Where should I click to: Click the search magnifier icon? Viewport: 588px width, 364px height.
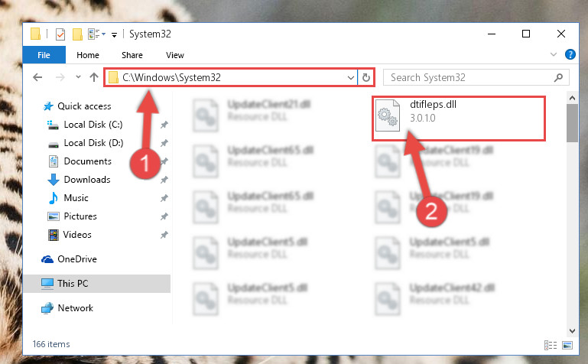(x=558, y=77)
